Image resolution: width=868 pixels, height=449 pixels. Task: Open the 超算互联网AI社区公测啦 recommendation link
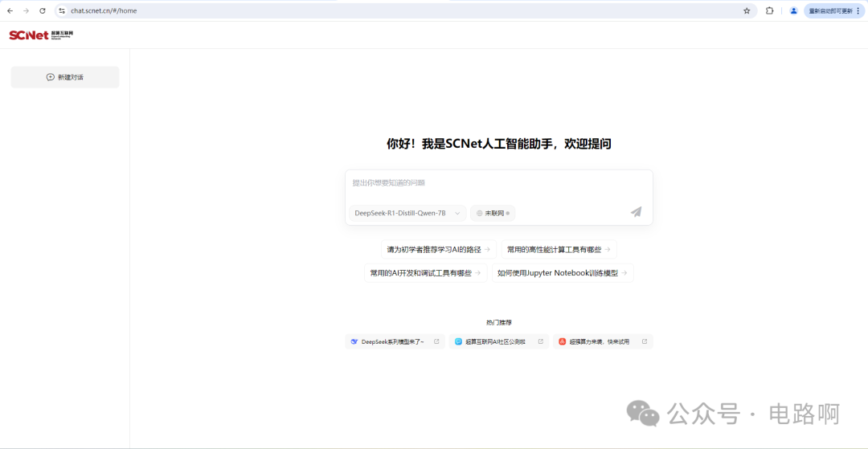499,341
